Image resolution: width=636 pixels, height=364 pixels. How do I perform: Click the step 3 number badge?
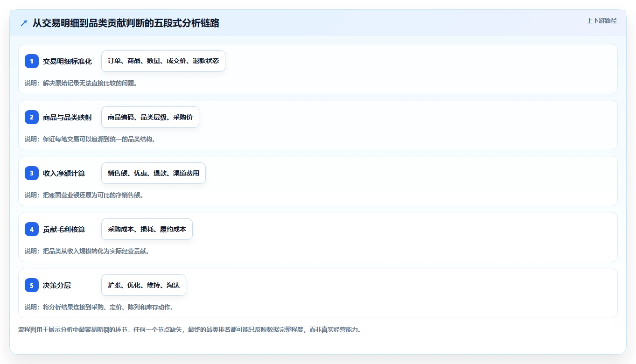point(32,173)
